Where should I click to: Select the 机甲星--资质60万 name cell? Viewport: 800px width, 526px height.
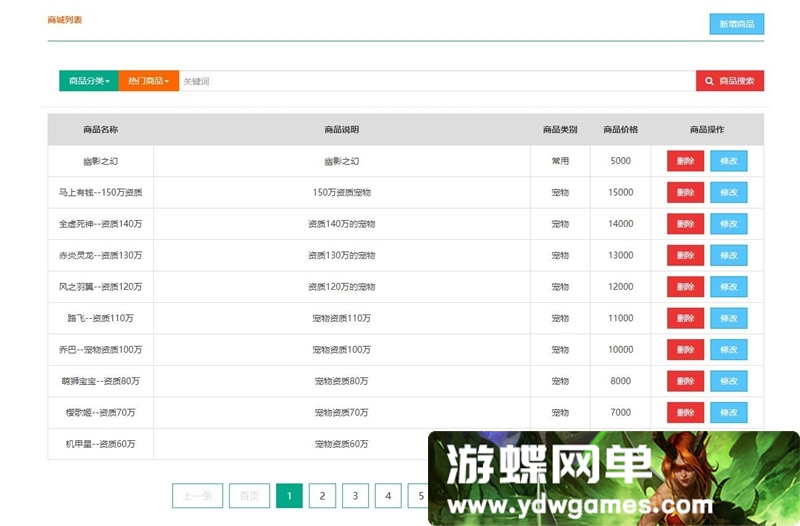pyautogui.click(x=101, y=444)
